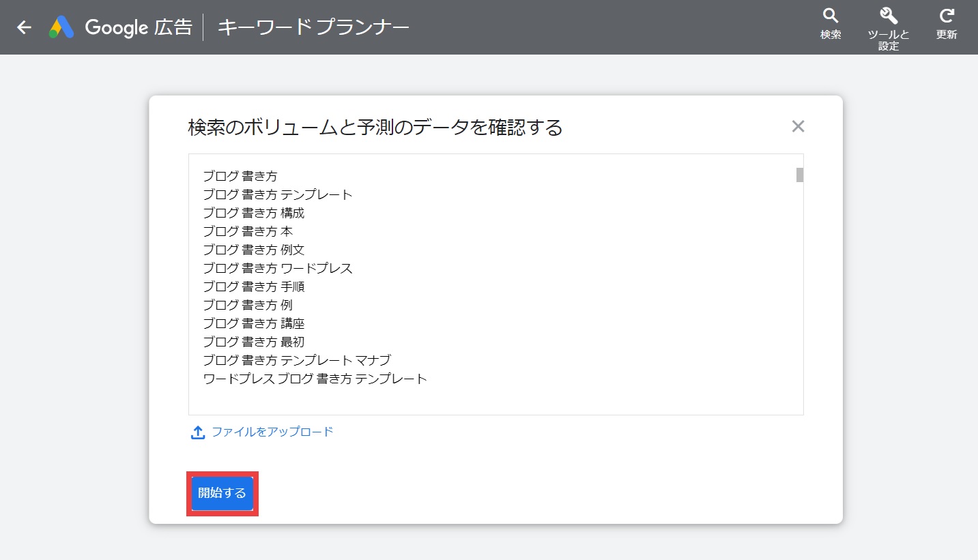
Task: Open the 検索 magnifier tool
Action: tap(831, 25)
